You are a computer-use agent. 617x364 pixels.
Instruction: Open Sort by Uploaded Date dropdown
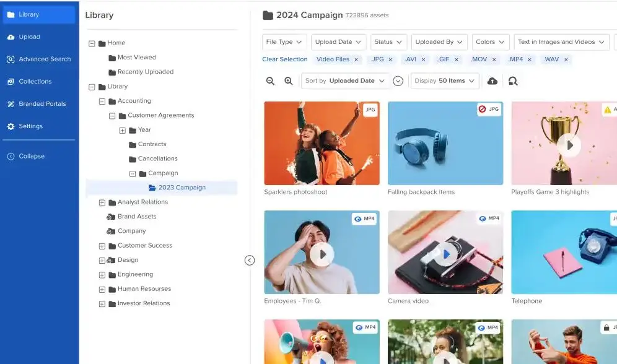(x=345, y=81)
